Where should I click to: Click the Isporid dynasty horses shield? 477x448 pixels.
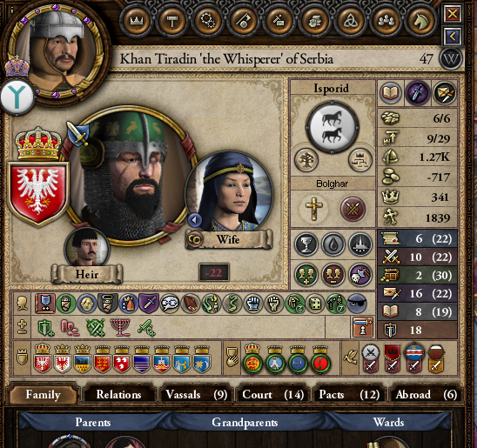coord(333,127)
